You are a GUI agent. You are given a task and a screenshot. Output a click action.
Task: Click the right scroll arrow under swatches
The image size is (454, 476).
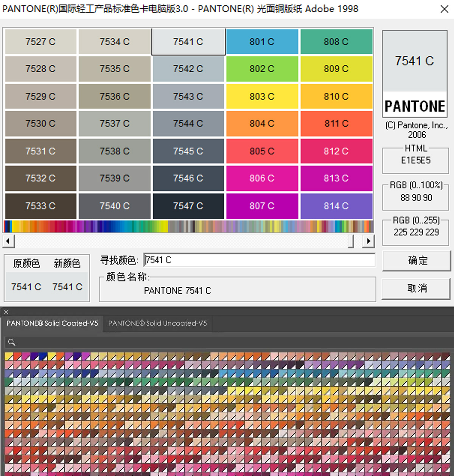[x=368, y=241]
